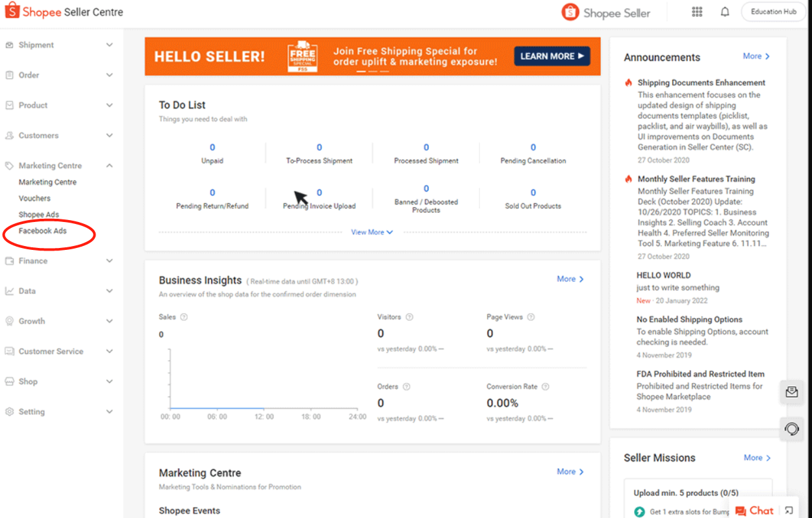Image resolution: width=812 pixels, height=518 pixels.
Task: Click the help icon next to Sales
Action: pos(184,317)
